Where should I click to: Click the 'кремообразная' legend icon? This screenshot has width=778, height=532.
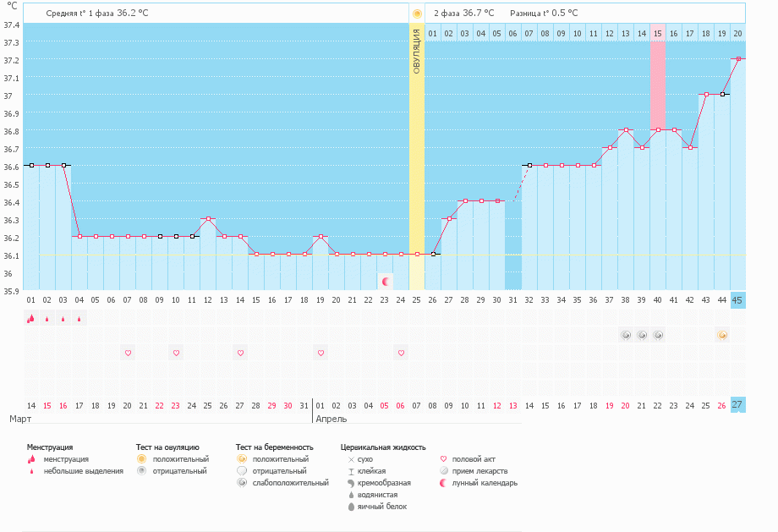click(x=351, y=483)
